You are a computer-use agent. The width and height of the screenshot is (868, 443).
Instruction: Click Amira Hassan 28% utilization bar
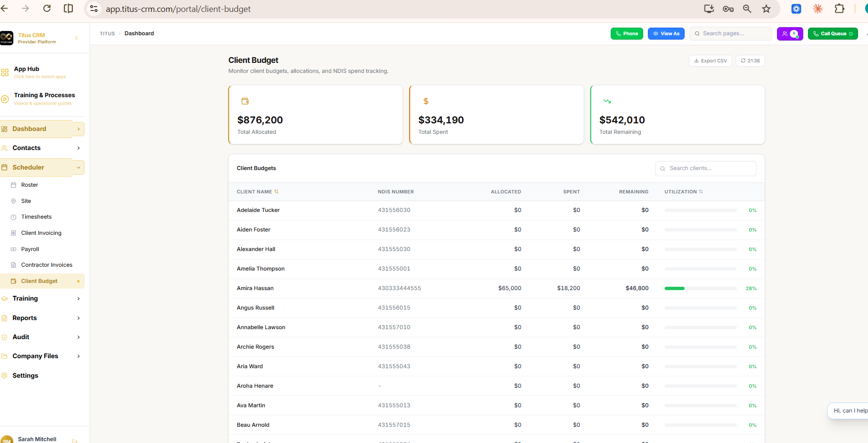[x=701, y=289]
